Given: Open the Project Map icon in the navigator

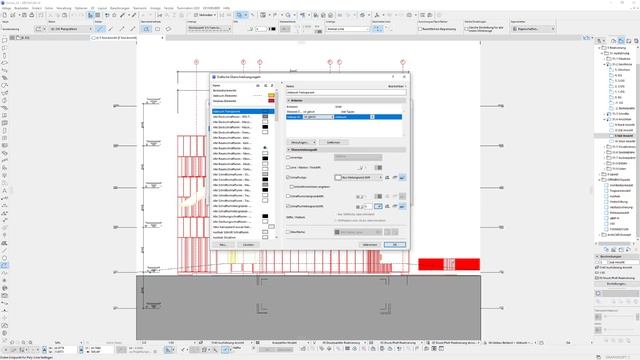Looking at the screenshot, I should click(x=613, y=41).
